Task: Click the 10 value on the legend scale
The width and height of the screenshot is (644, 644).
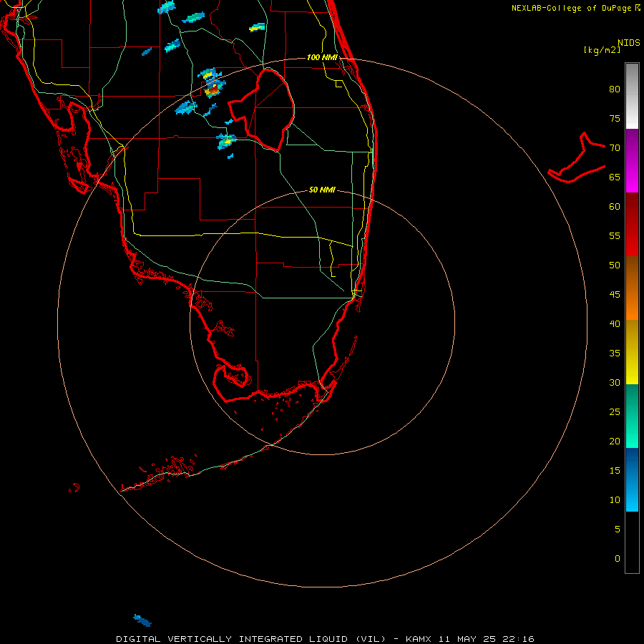Action: tap(615, 500)
